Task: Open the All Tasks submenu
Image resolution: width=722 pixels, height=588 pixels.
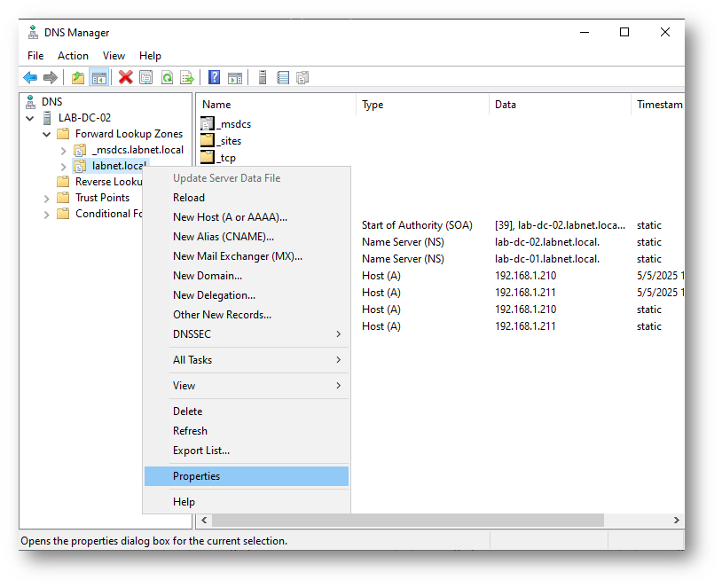Action: coord(247,359)
